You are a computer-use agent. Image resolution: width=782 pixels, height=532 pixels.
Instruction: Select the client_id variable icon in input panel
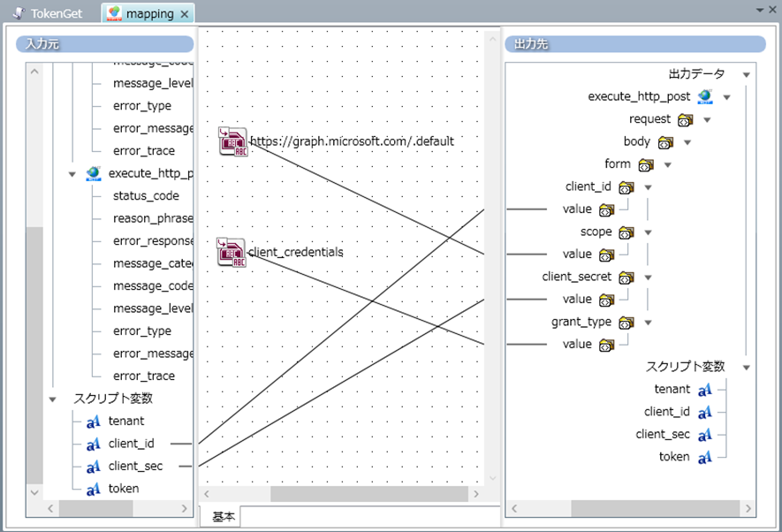coord(94,444)
